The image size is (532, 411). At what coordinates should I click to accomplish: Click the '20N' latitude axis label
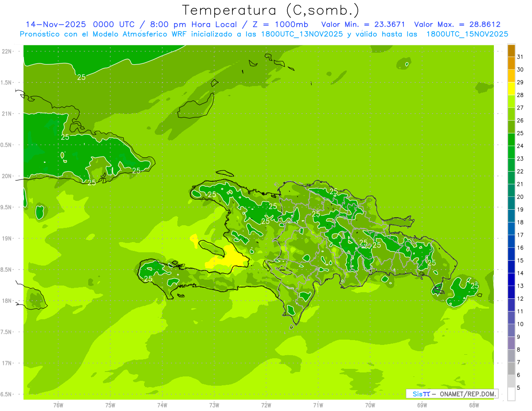point(7,176)
